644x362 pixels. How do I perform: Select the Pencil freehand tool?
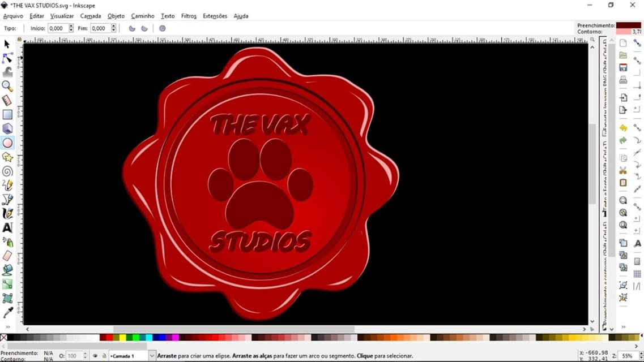click(x=7, y=186)
